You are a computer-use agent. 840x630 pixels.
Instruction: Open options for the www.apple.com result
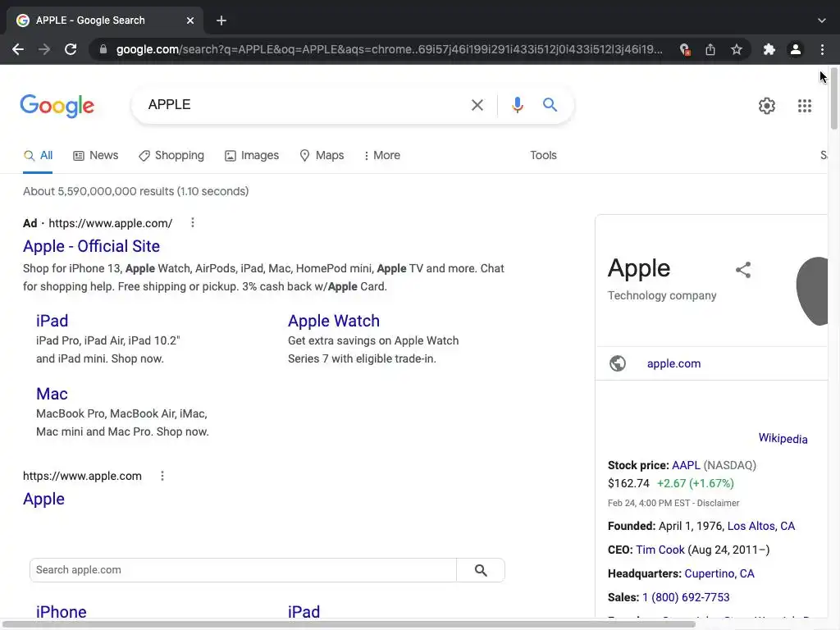[162, 476]
